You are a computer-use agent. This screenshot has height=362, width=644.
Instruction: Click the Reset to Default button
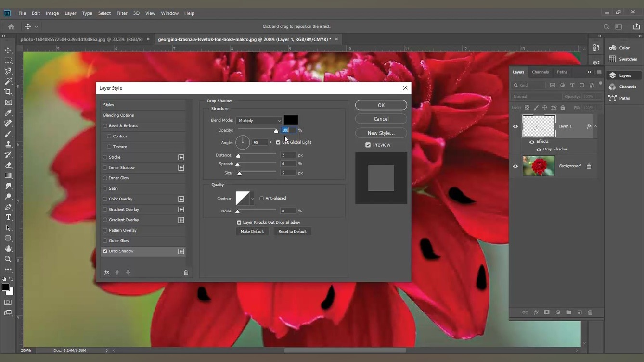pos(292,232)
